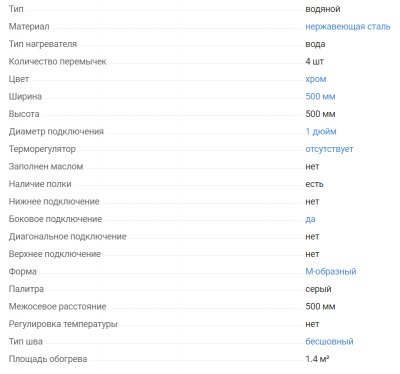Follow the да link for Боковое подключение
This screenshot has height=374, width=400.
tap(310, 219)
